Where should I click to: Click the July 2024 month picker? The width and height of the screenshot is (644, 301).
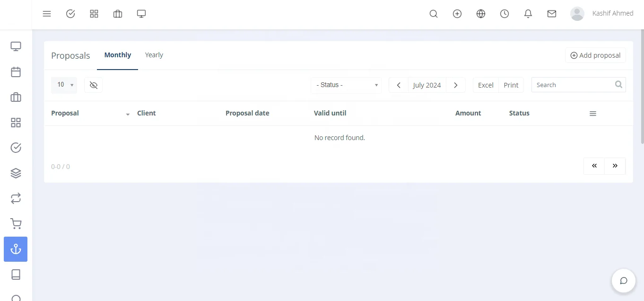coord(427,85)
